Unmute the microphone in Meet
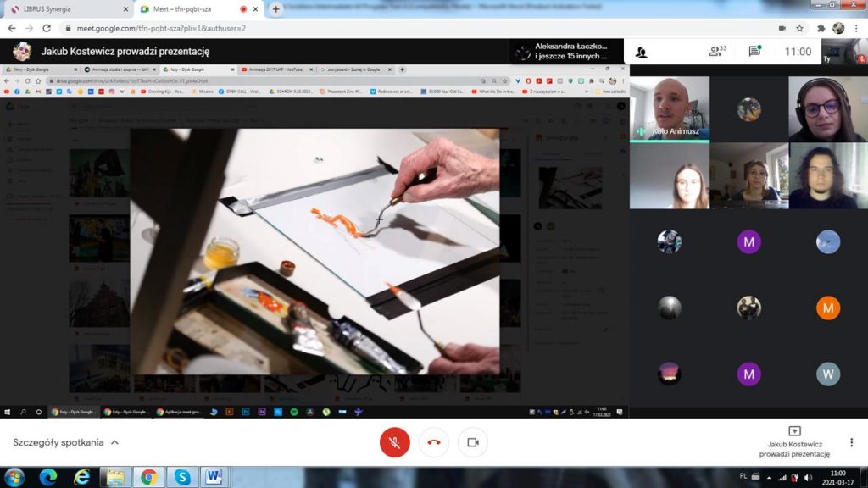This screenshot has height=488, width=868. tap(394, 442)
